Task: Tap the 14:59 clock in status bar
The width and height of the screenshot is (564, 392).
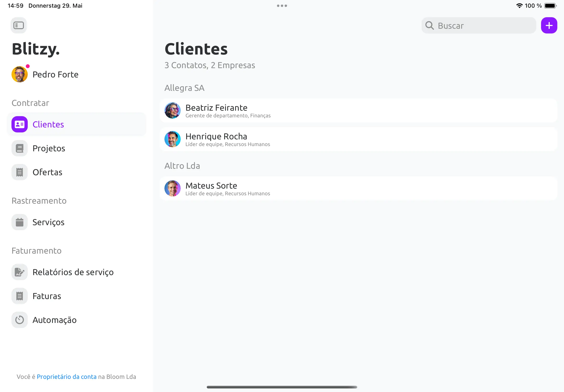Action: [16, 6]
